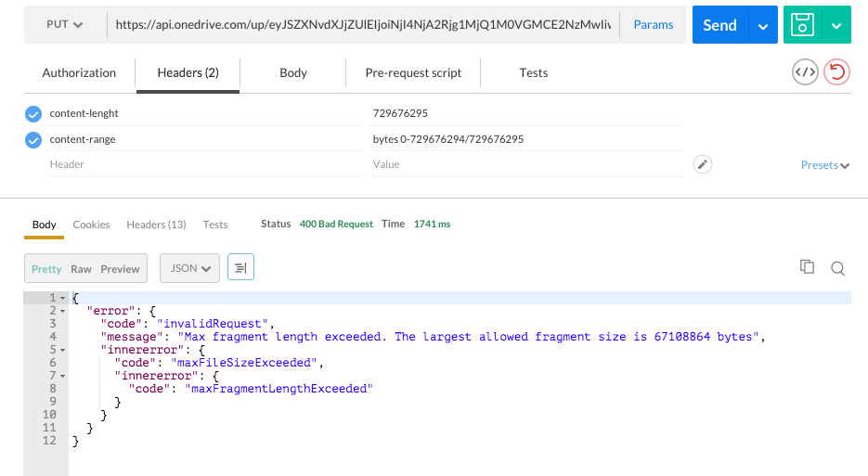This screenshot has height=476, width=868.
Task: Toggle line wrap icon
Action: [x=240, y=267]
